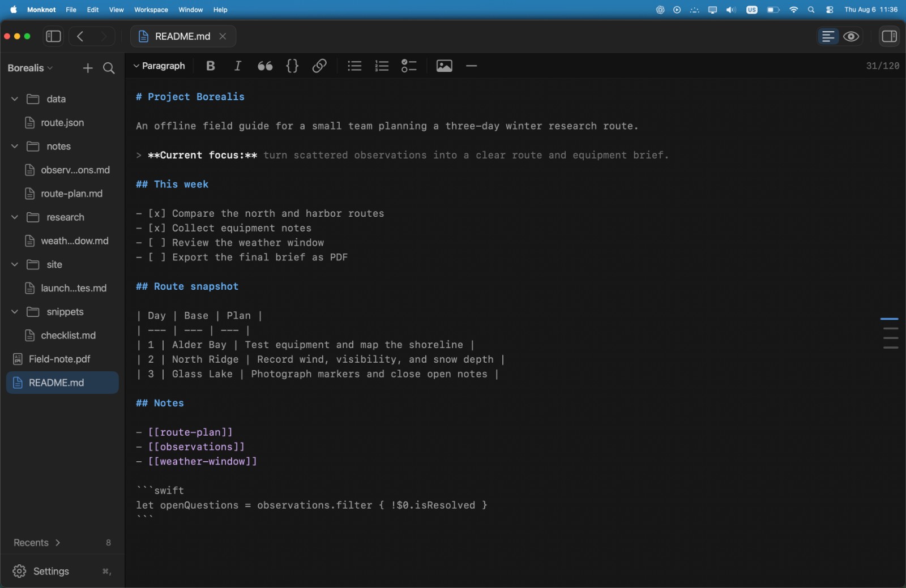Image resolution: width=906 pixels, height=588 pixels.
Task: Switch to source editor view mode
Action: tap(828, 36)
